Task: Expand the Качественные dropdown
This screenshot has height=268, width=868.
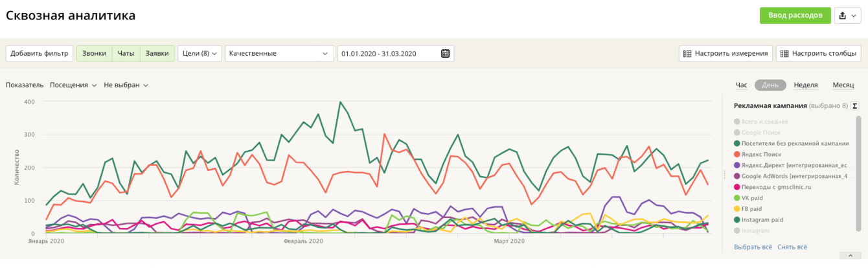Action: 279,54
